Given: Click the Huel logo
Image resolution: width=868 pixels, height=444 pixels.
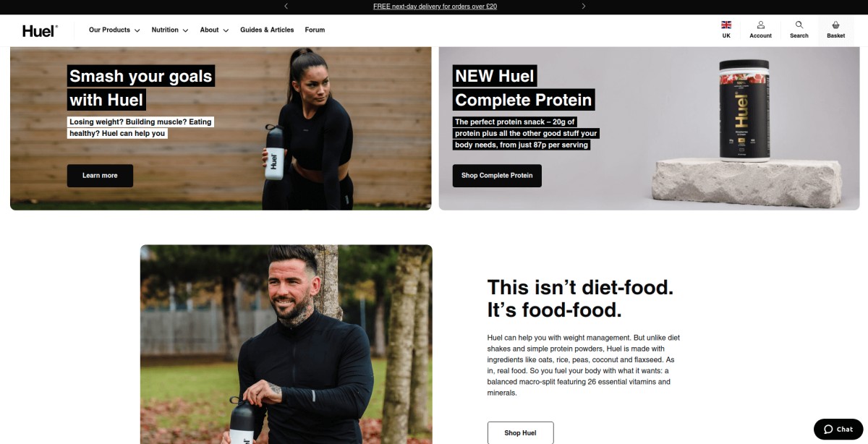Looking at the screenshot, I should click(40, 30).
